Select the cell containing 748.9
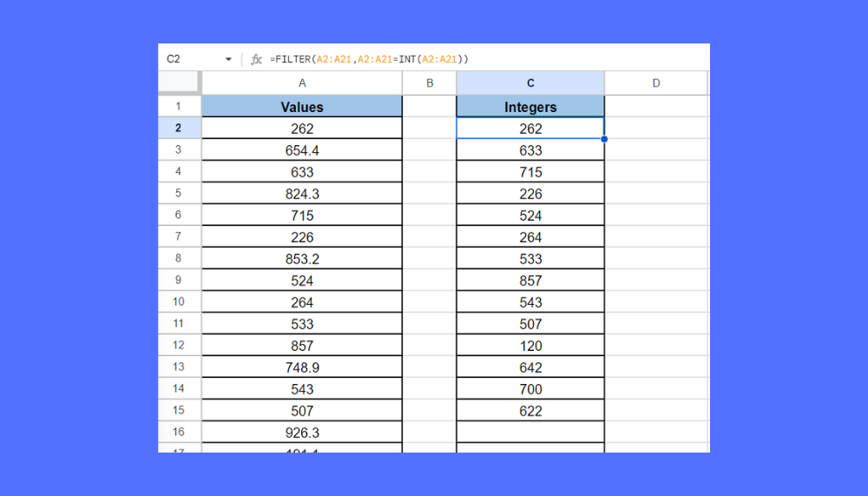868x496 pixels. (302, 367)
